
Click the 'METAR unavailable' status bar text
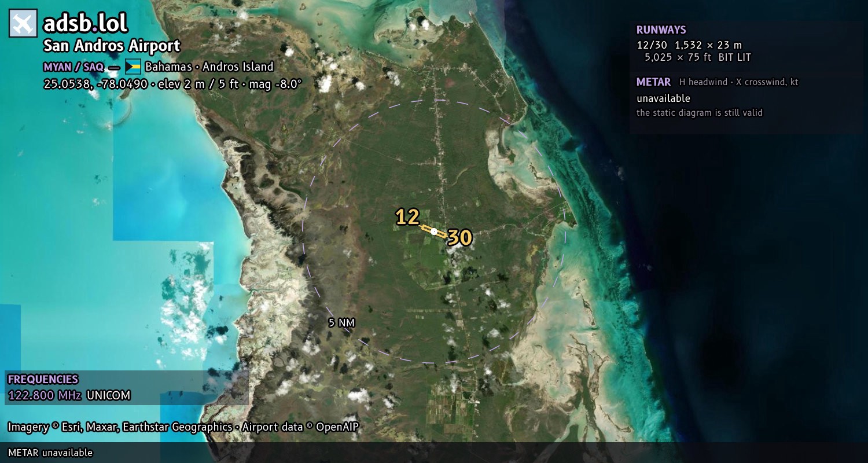point(50,453)
